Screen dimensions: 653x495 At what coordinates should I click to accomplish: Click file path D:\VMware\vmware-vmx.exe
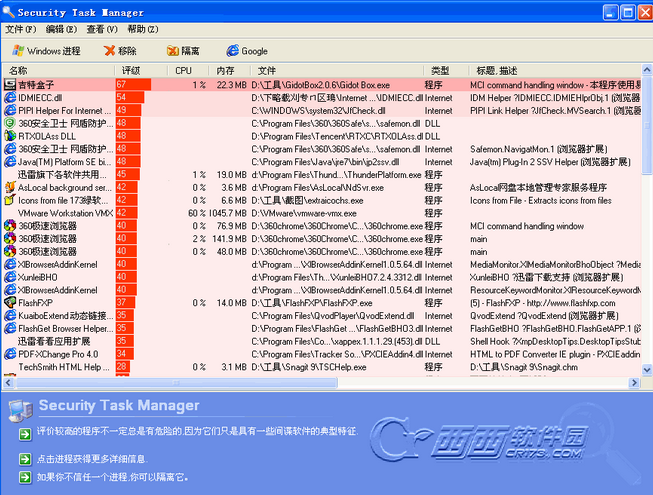[x=304, y=213]
